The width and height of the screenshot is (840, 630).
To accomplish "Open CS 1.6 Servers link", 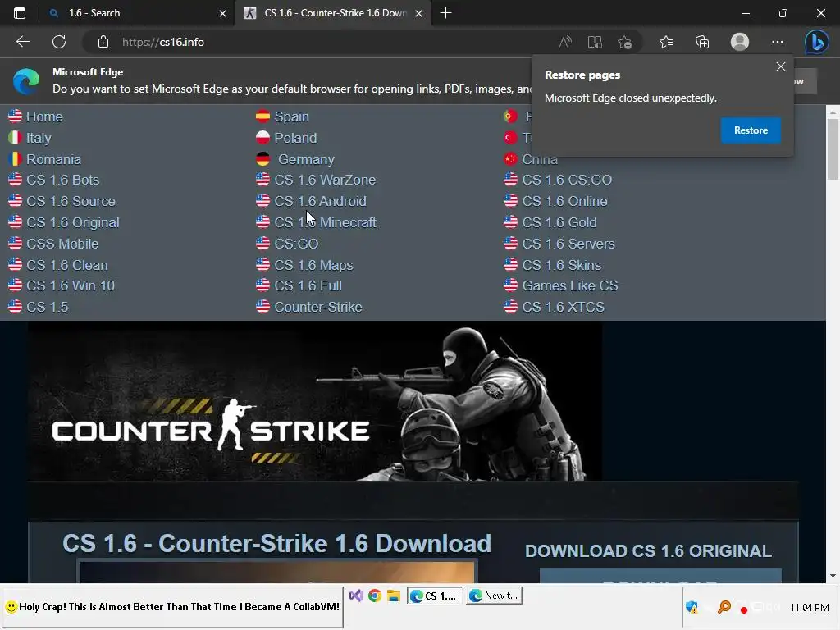I will tap(568, 244).
